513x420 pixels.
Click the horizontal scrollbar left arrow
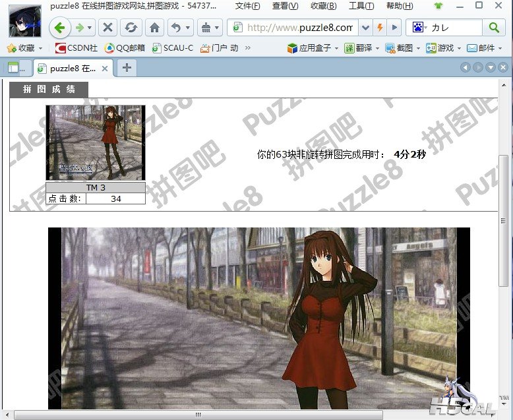coord(7,415)
